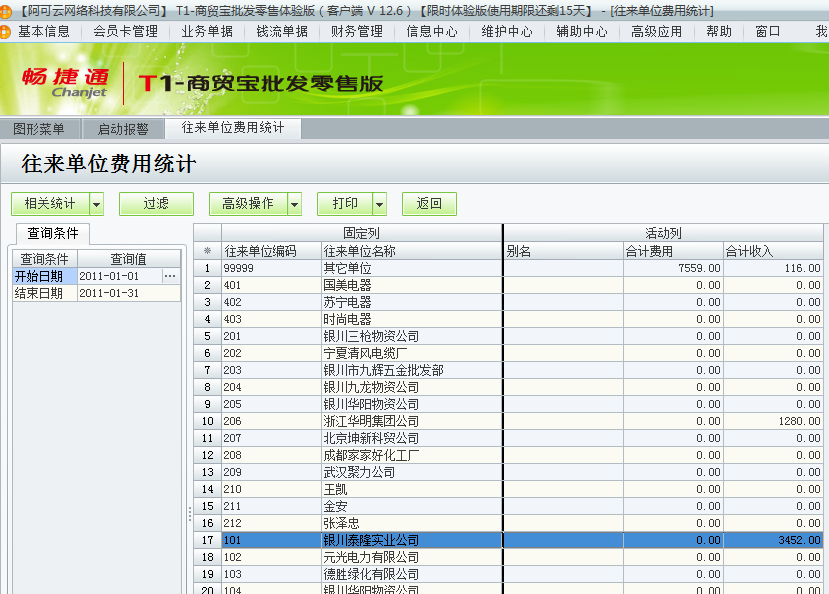Open the 财务管理 menu

tap(357, 32)
